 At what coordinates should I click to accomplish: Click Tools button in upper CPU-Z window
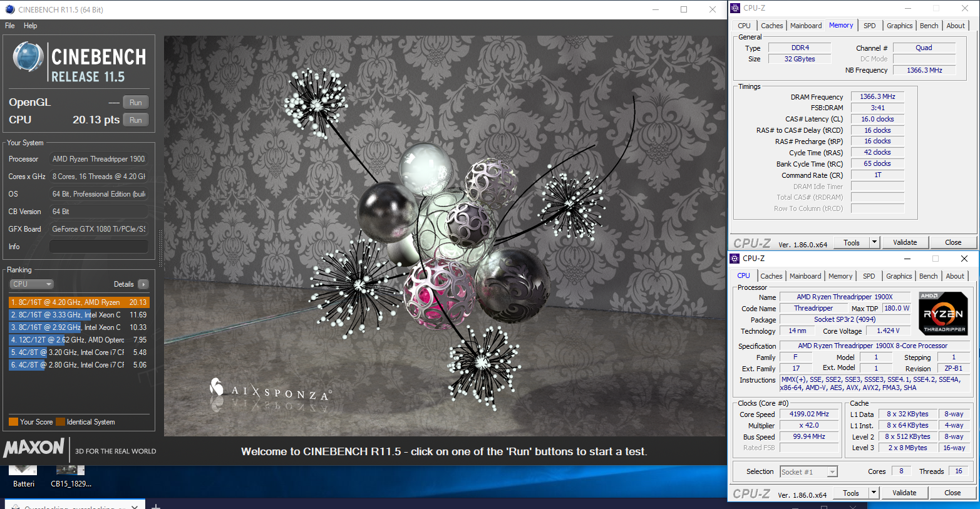pyautogui.click(x=852, y=242)
